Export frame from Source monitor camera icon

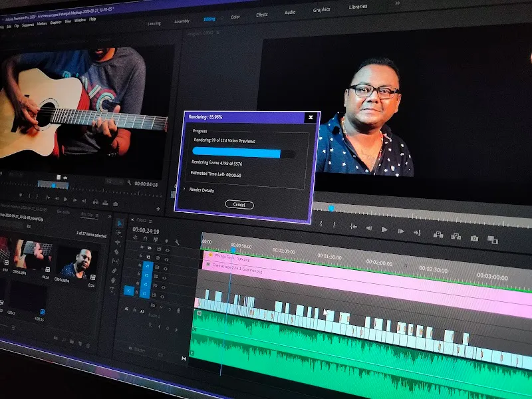point(115,204)
